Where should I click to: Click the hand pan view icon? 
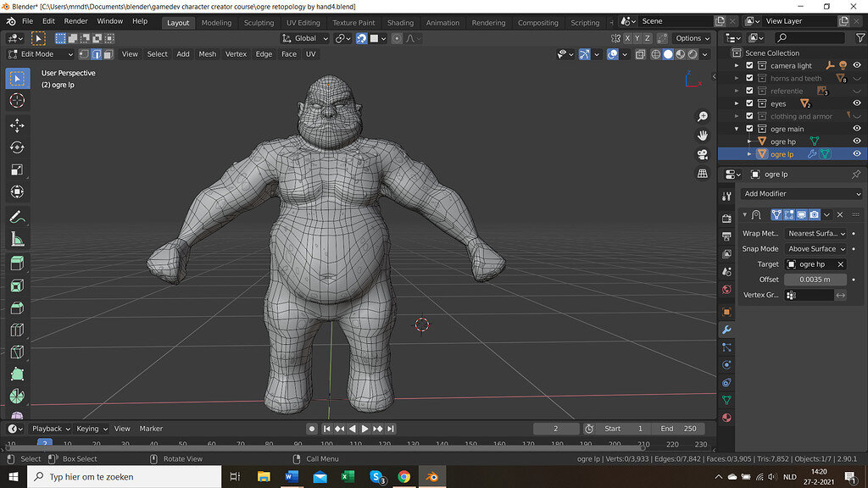click(703, 136)
